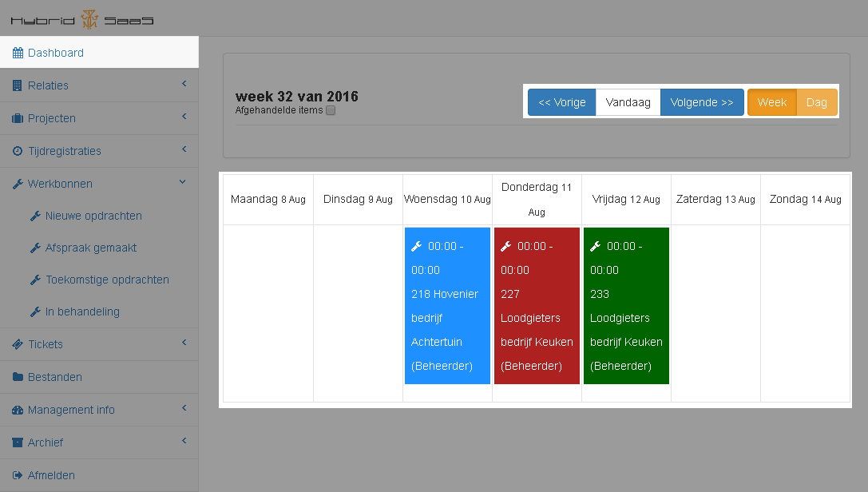Click the Relaties building icon
Image resolution: width=868 pixels, height=492 pixels.
[x=18, y=85]
